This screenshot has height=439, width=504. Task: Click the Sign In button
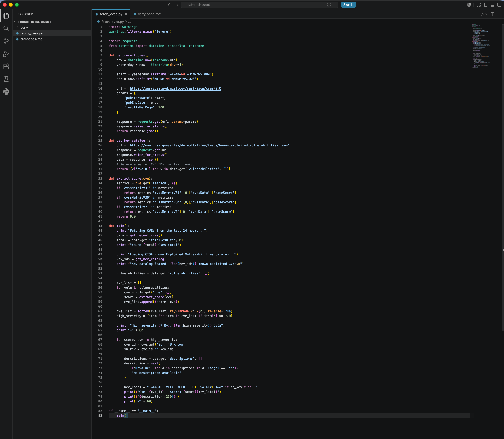[x=348, y=5]
